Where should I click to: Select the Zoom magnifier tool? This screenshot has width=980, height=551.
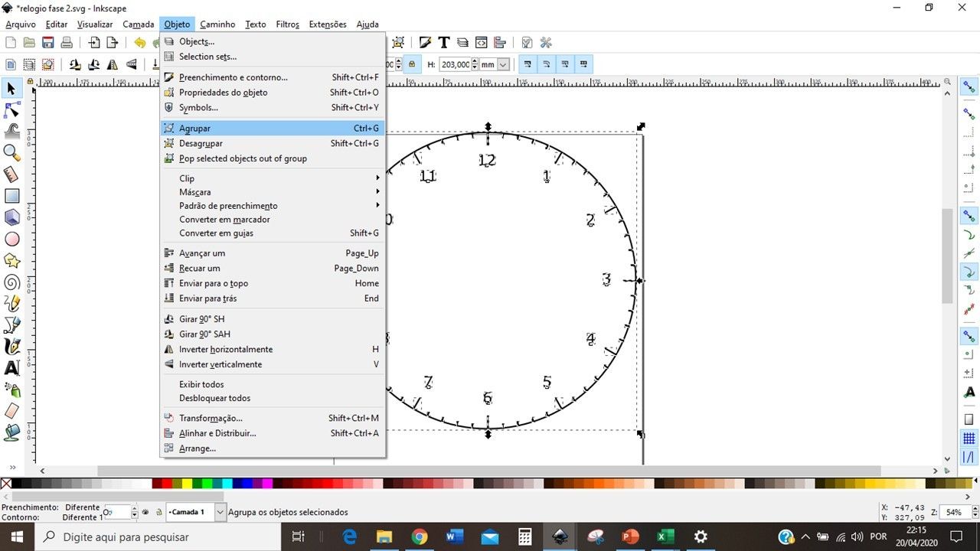coord(11,153)
